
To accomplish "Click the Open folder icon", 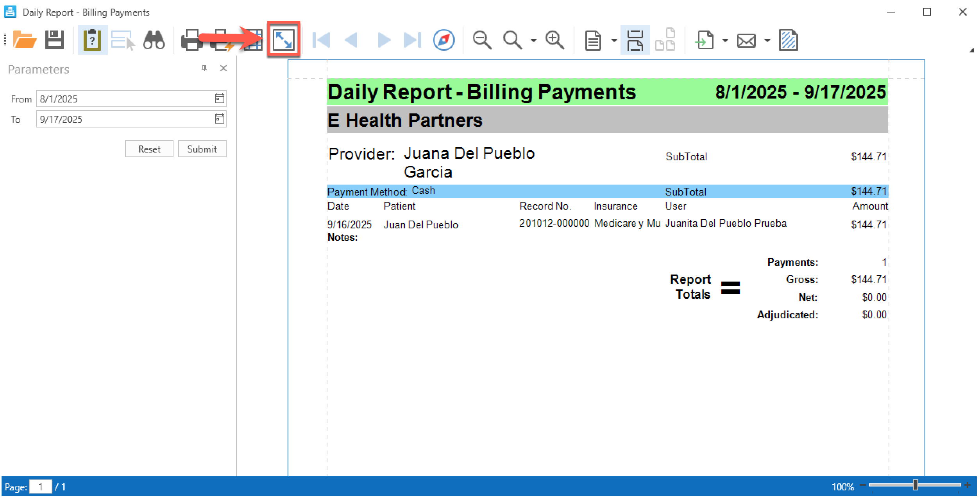I will click(x=24, y=40).
